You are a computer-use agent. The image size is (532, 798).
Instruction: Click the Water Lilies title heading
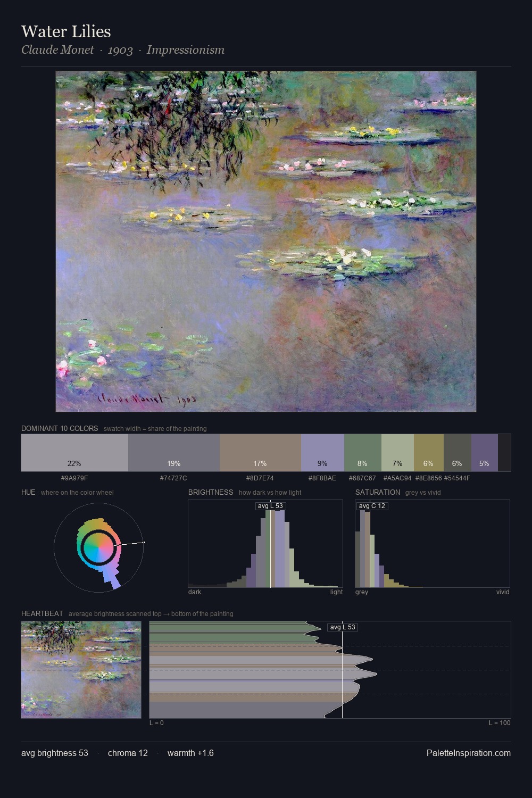66,31
